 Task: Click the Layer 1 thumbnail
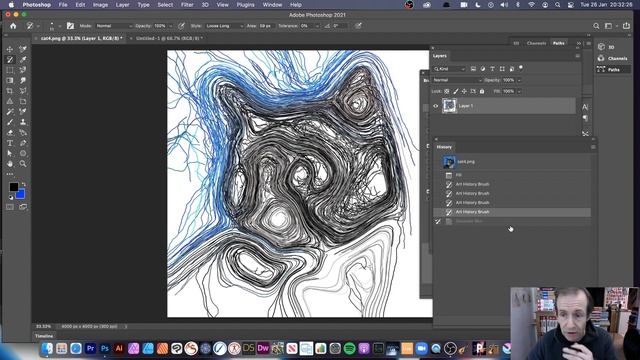tap(450, 106)
